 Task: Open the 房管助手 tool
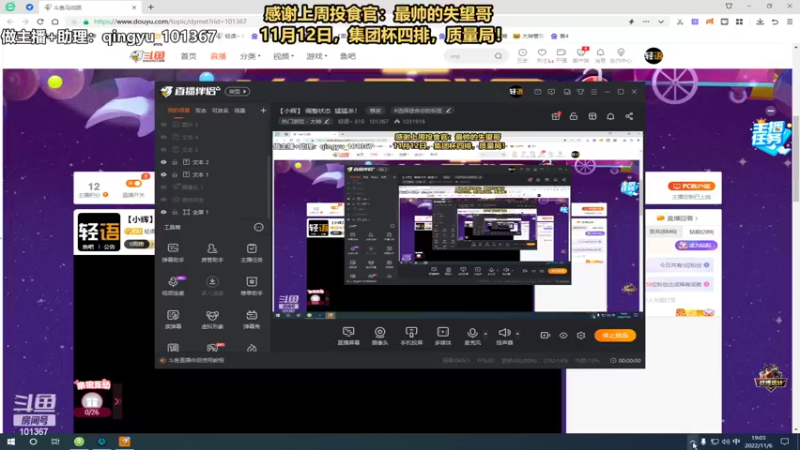pyautogui.click(x=212, y=253)
